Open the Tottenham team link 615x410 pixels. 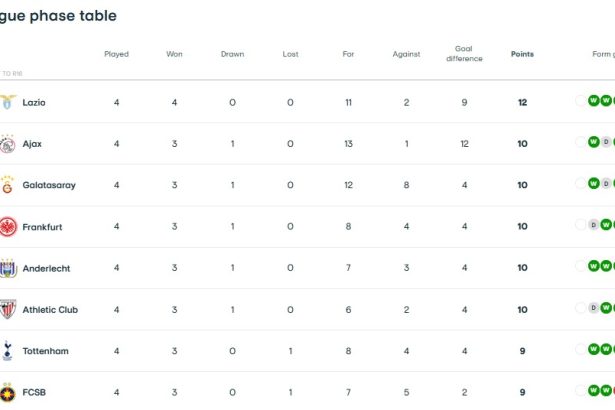click(45, 351)
